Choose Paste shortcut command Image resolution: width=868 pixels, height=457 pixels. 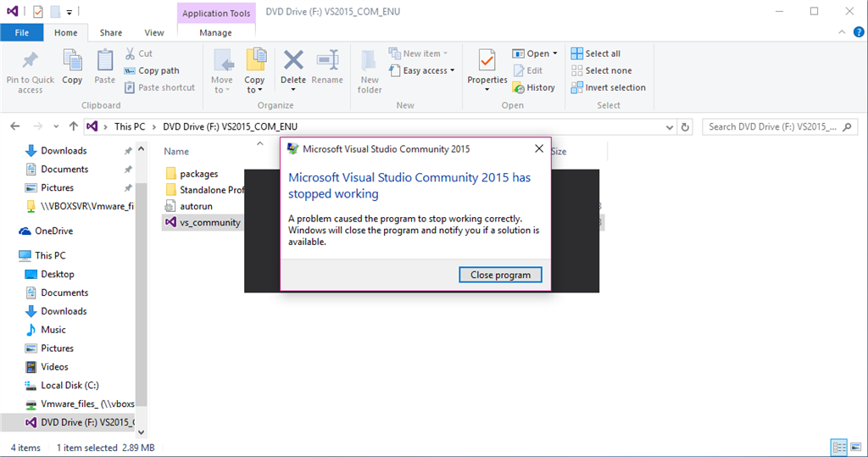(160, 87)
